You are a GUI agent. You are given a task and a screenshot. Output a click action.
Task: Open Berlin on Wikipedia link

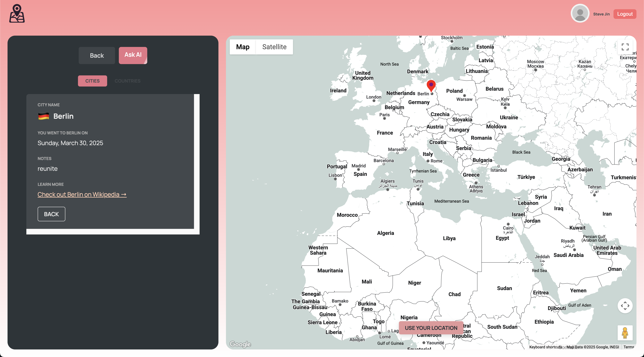82,194
